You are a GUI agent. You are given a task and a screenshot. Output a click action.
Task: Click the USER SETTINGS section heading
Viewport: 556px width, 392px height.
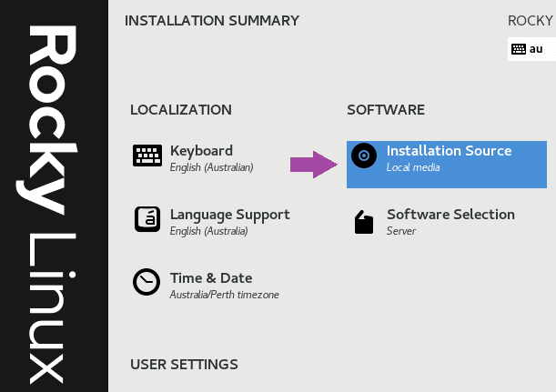[184, 365]
